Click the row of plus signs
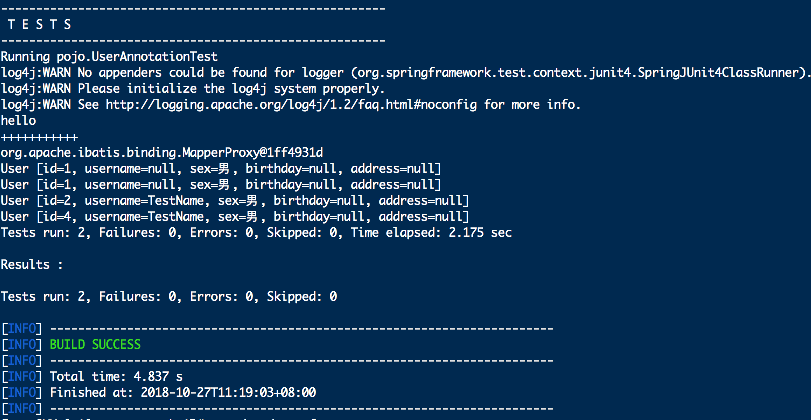The width and height of the screenshot is (811, 420). pos(39,137)
